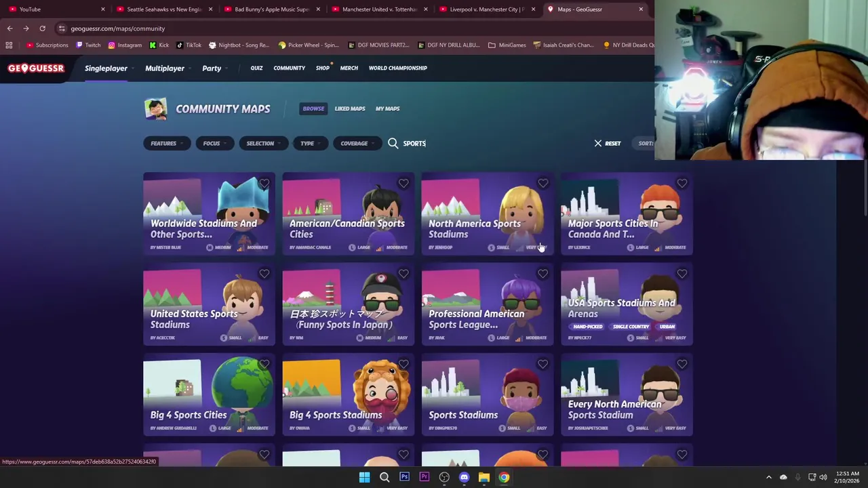Like USA Sports Stadiums And Arenas map

[682, 274]
